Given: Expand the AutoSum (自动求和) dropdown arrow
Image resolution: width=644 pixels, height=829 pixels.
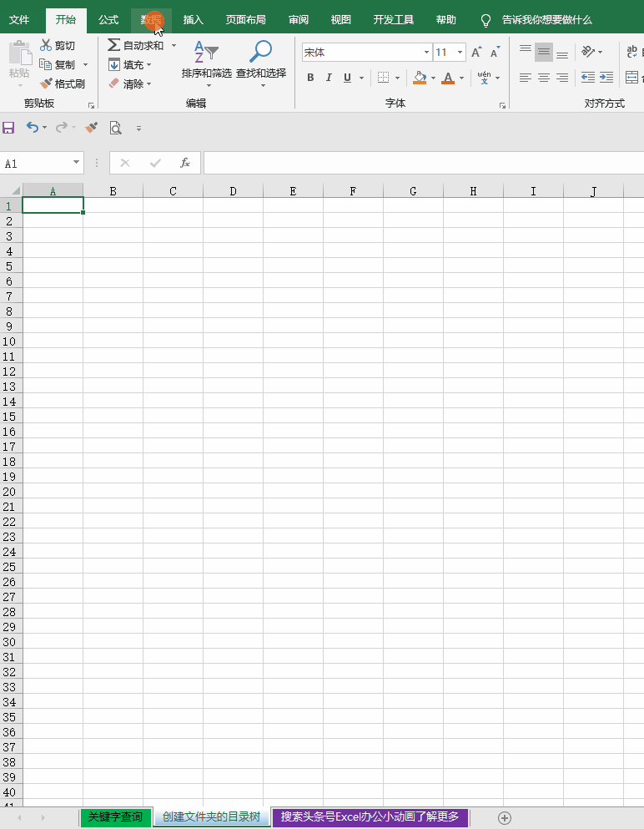Looking at the screenshot, I should coord(174,45).
